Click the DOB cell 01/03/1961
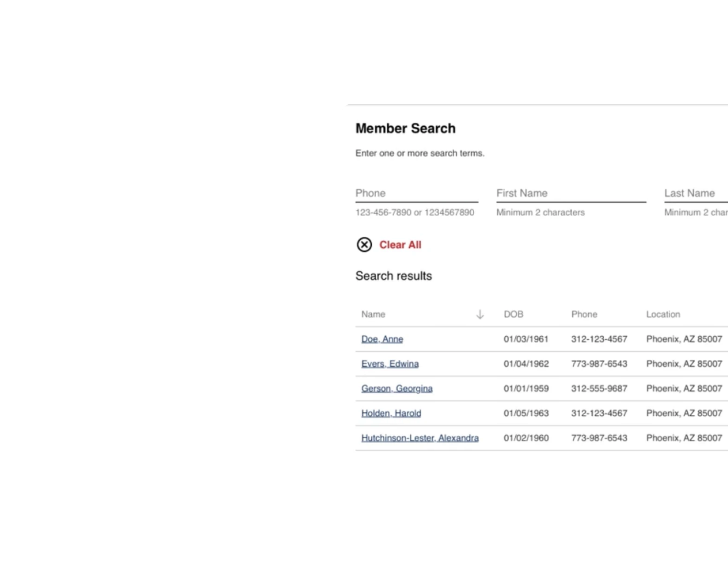Screen dimensions: 728x573 coord(526,339)
